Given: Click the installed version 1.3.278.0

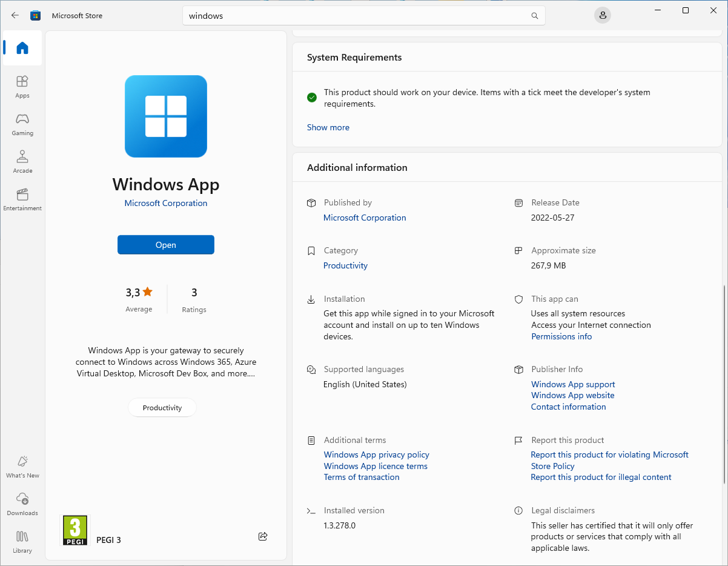Looking at the screenshot, I should (x=340, y=525).
